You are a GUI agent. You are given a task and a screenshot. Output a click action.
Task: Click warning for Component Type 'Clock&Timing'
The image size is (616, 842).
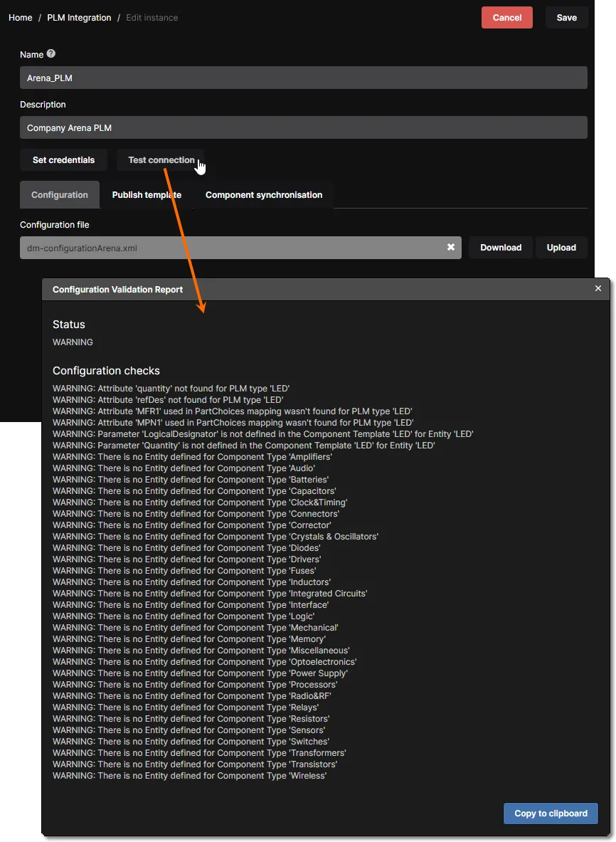click(200, 502)
